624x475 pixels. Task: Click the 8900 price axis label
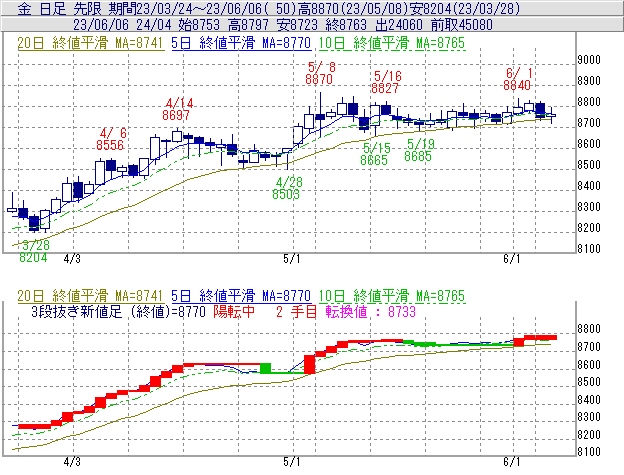589,81
